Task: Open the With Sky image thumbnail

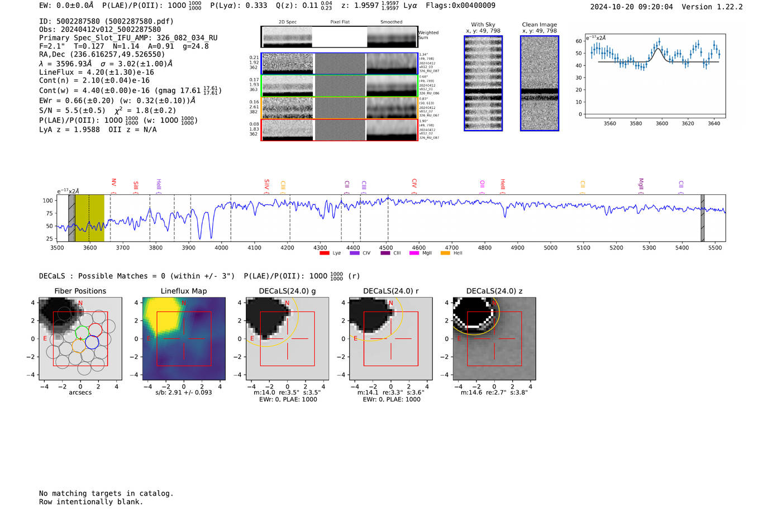Action: pos(483,83)
